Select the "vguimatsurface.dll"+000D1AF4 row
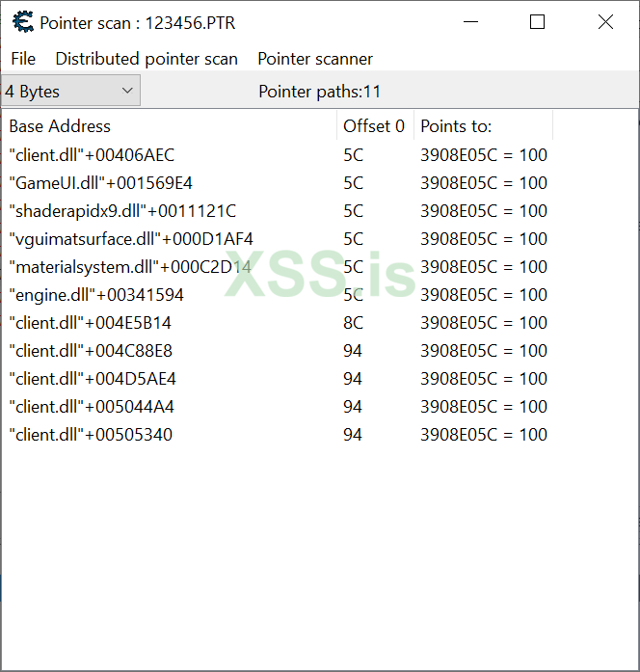The image size is (640, 672). click(x=131, y=239)
